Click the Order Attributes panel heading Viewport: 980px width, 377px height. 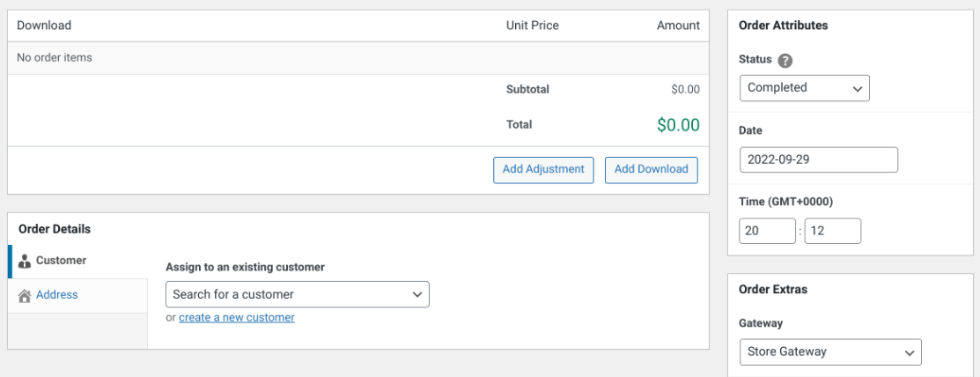[783, 26]
